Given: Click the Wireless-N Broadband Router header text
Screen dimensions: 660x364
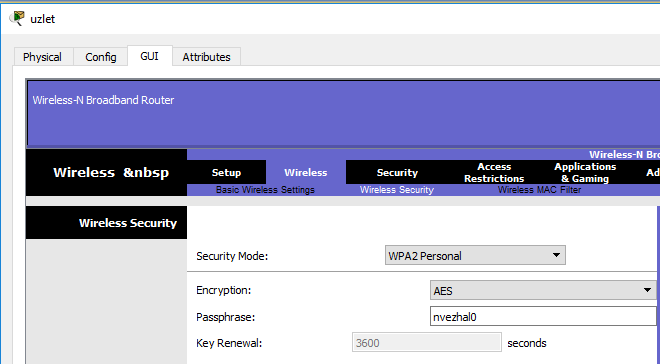Looking at the screenshot, I should pyautogui.click(x=104, y=100).
